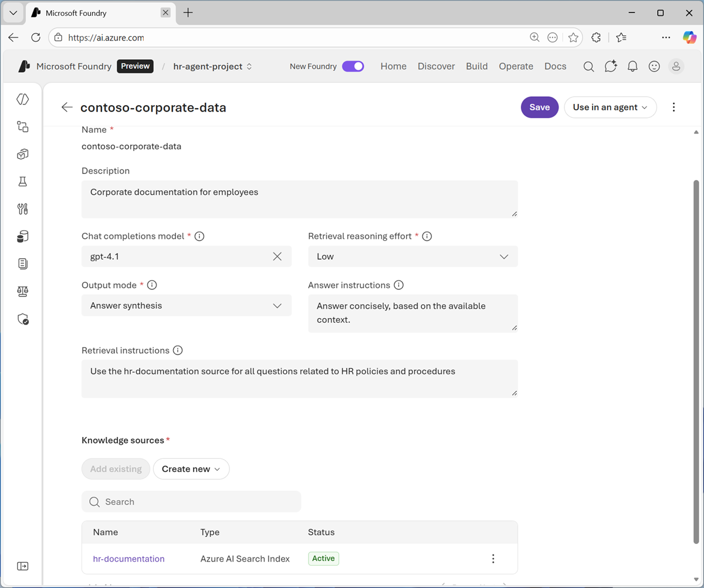Click inside the knowledge sources Search field
The width and height of the screenshot is (704, 588).
point(191,502)
